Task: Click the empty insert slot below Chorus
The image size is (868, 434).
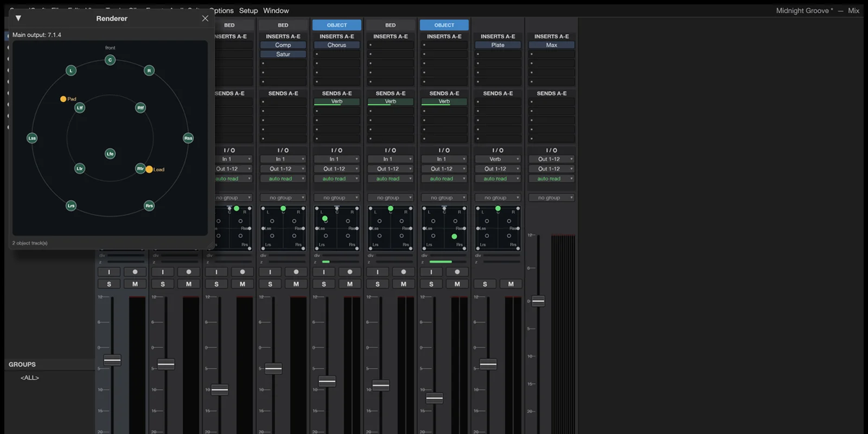Action: 336,54
